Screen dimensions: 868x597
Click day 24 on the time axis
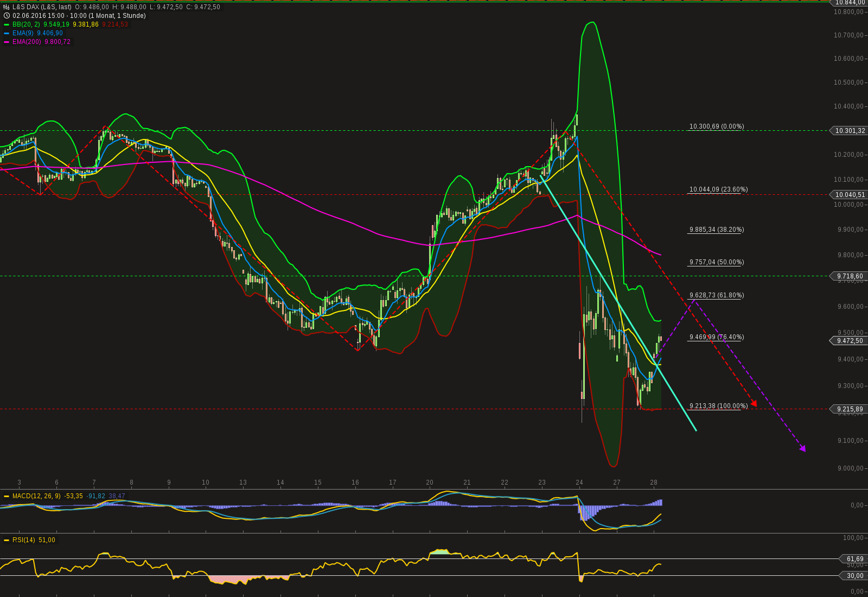(579, 482)
